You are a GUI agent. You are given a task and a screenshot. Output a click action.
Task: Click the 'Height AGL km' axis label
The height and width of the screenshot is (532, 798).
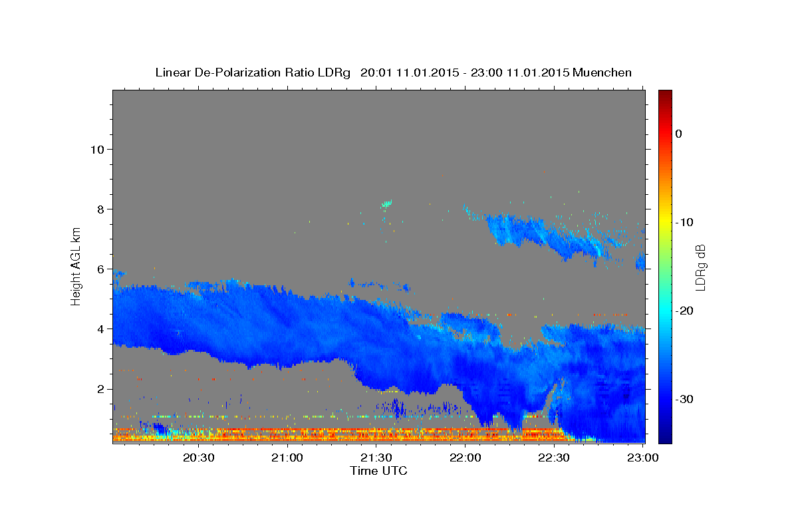point(76,265)
